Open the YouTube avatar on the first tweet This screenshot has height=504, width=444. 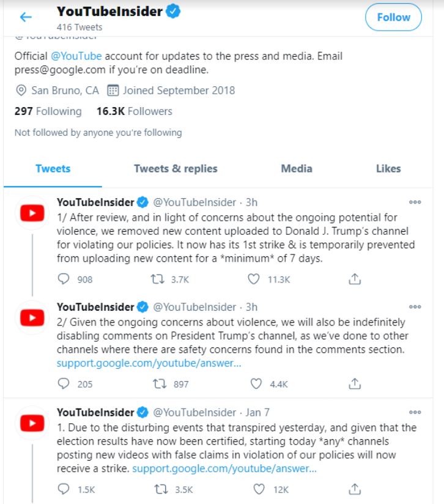click(32, 213)
